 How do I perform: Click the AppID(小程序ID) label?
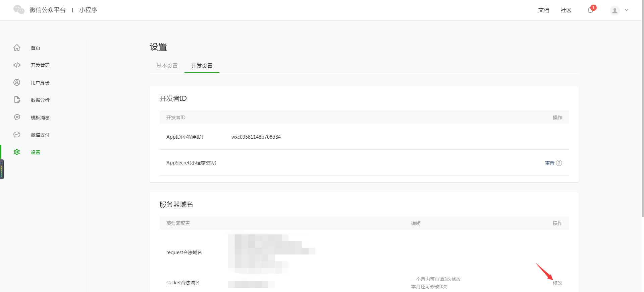pyautogui.click(x=185, y=137)
